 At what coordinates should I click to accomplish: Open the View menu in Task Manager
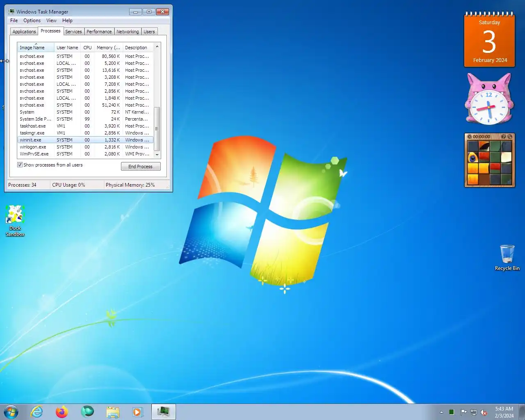51,21
